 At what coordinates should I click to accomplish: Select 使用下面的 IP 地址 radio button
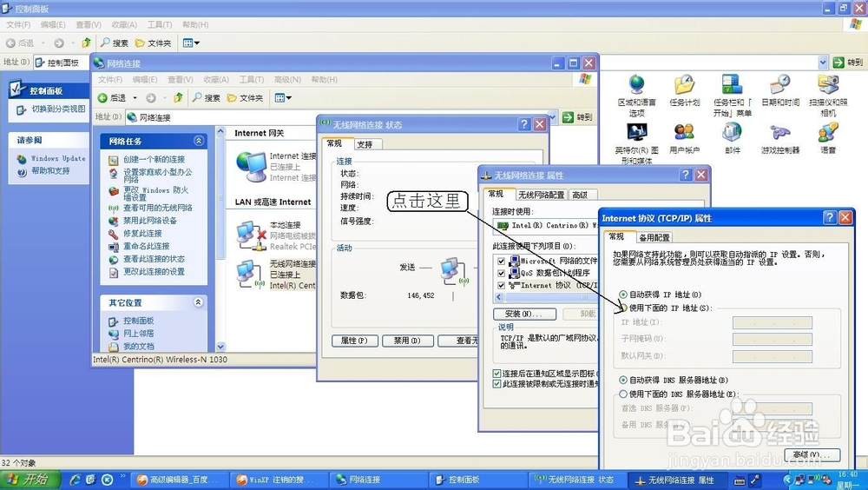(x=623, y=308)
